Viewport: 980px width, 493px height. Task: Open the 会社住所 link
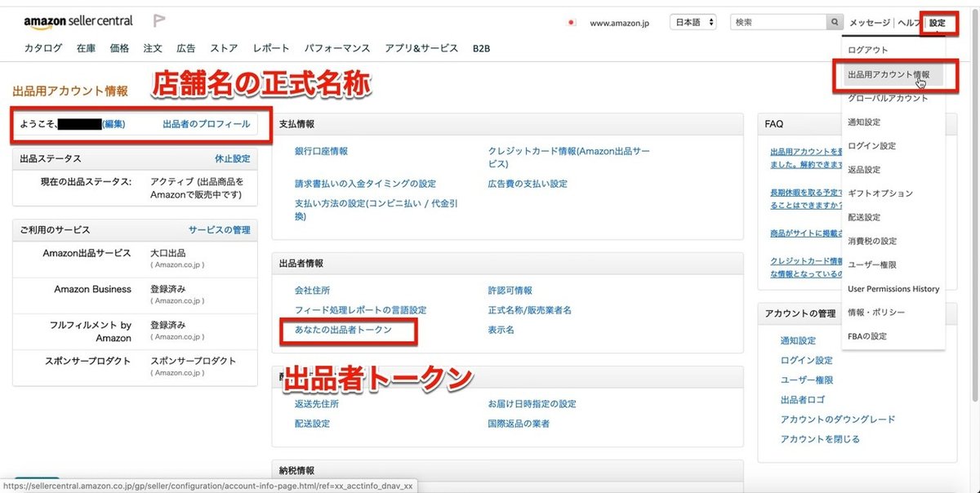(x=313, y=290)
